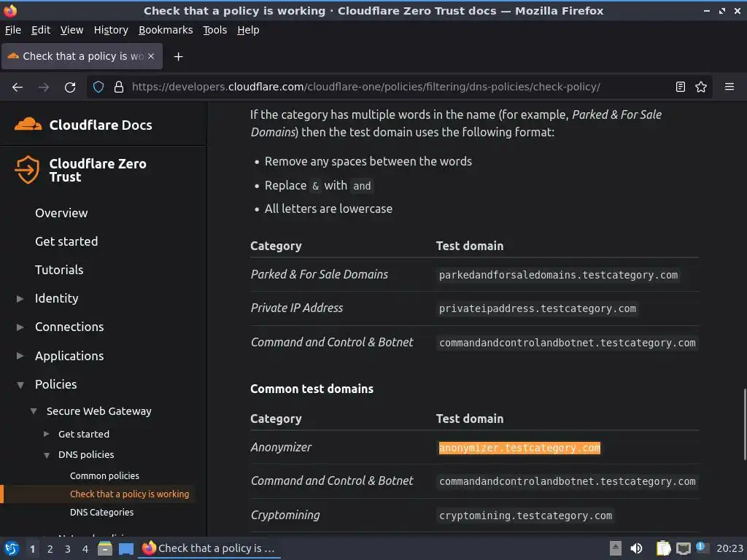Switch to workspace 4 in the pager
The height and width of the screenshot is (560, 747).
point(85,549)
